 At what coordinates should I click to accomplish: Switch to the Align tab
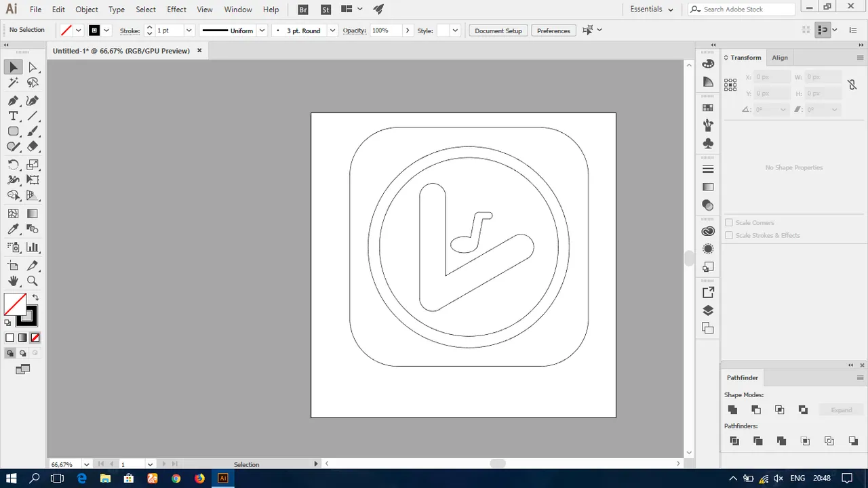tap(780, 58)
